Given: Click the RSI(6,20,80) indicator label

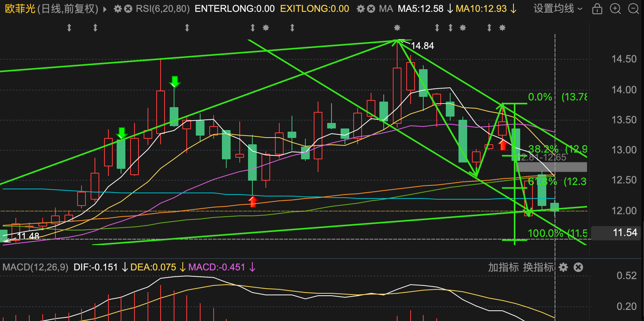Looking at the screenshot, I should [x=163, y=9].
